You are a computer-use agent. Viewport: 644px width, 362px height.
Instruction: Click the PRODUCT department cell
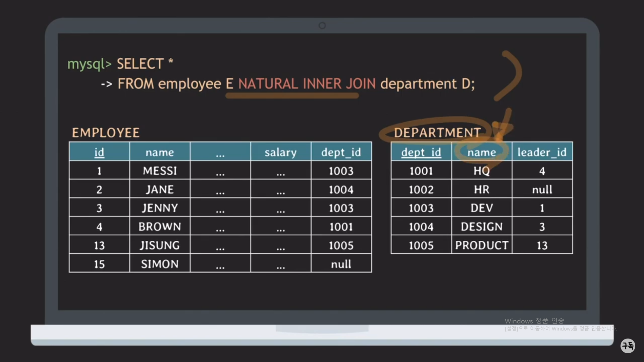(x=482, y=245)
